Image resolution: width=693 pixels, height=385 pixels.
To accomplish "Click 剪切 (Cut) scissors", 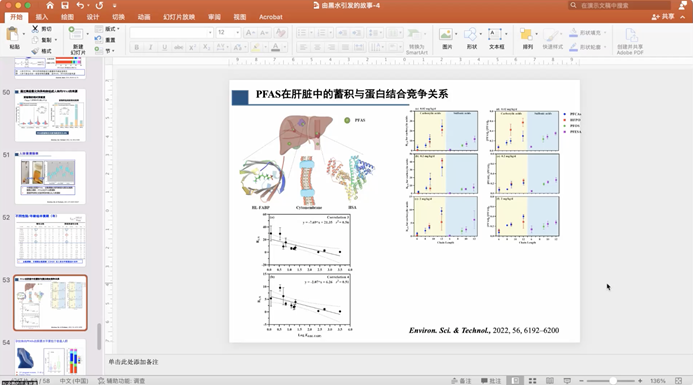I will pyautogui.click(x=42, y=29).
